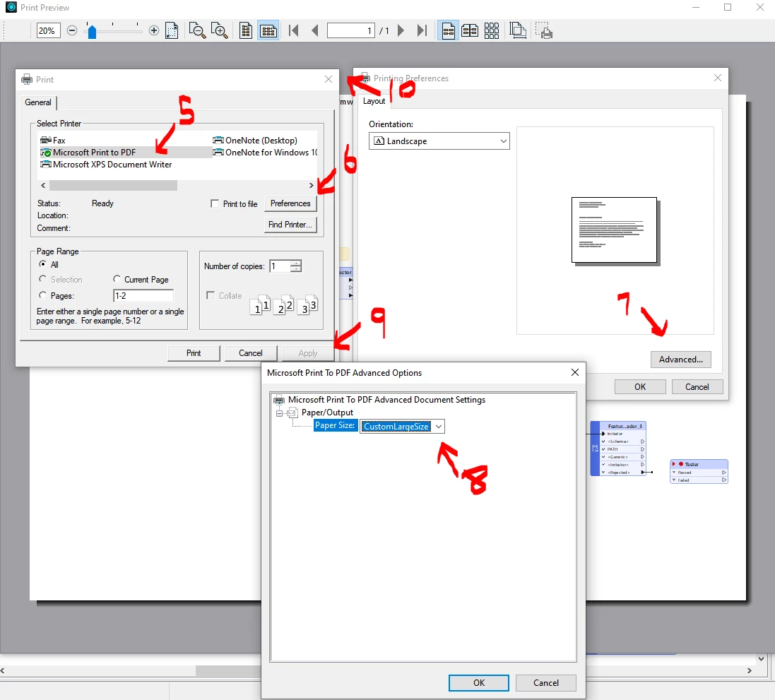Click the Number of copies field
775x700 pixels.
pos(280,266)
